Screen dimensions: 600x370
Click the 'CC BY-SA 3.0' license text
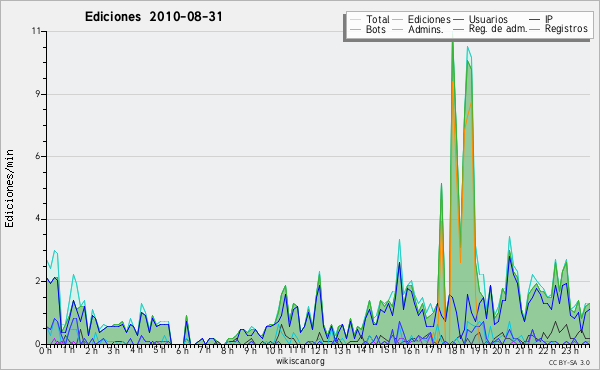pyautogui.click(x=569, y=362)
